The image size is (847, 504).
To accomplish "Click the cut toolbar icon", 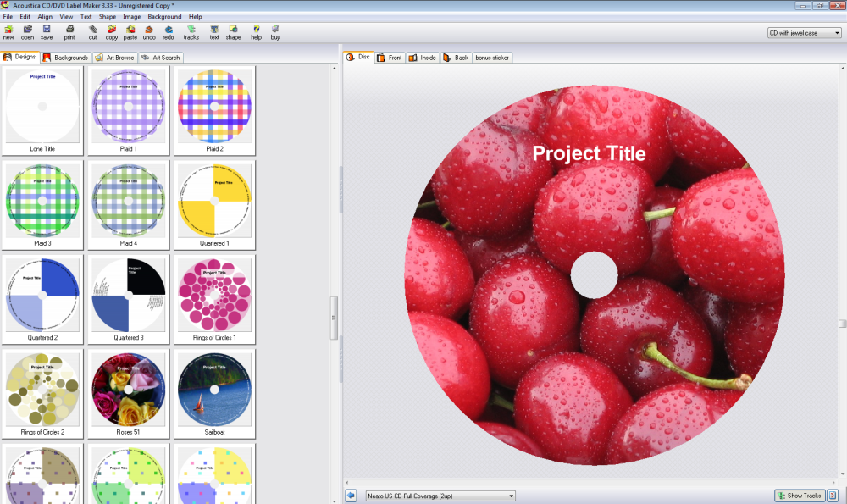I will [x=93, y=32].
